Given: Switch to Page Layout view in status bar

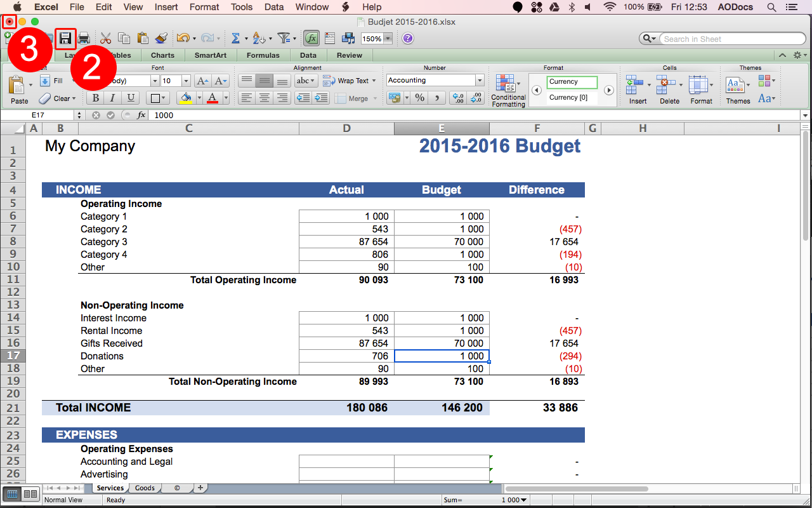Looking at the screenshot, I should [30, 494].
